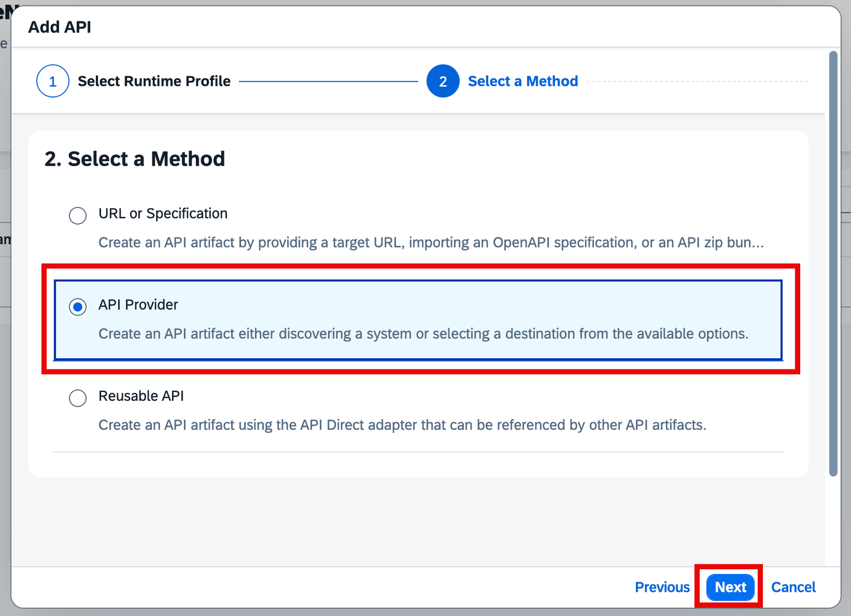Select the URL or Specification radio button
The height and width of the screenshot is (616, 851).
pyautogui.click(x=77, y=216)
